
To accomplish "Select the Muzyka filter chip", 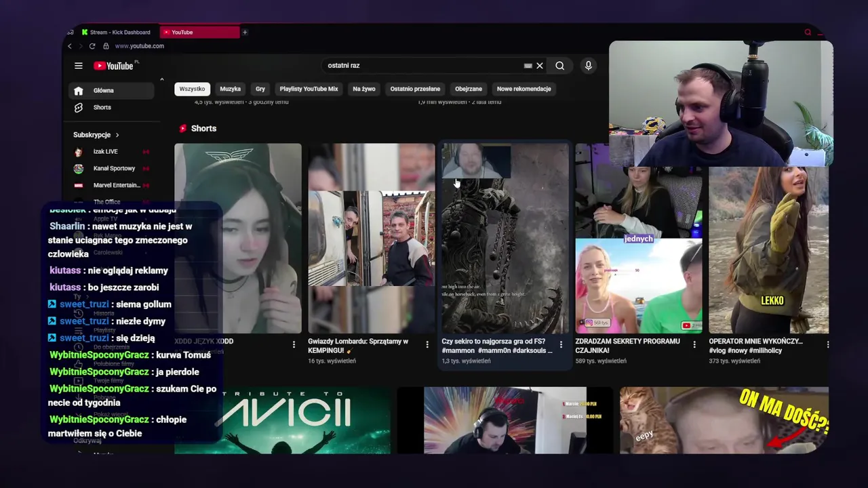I will [x=230, y=89].
